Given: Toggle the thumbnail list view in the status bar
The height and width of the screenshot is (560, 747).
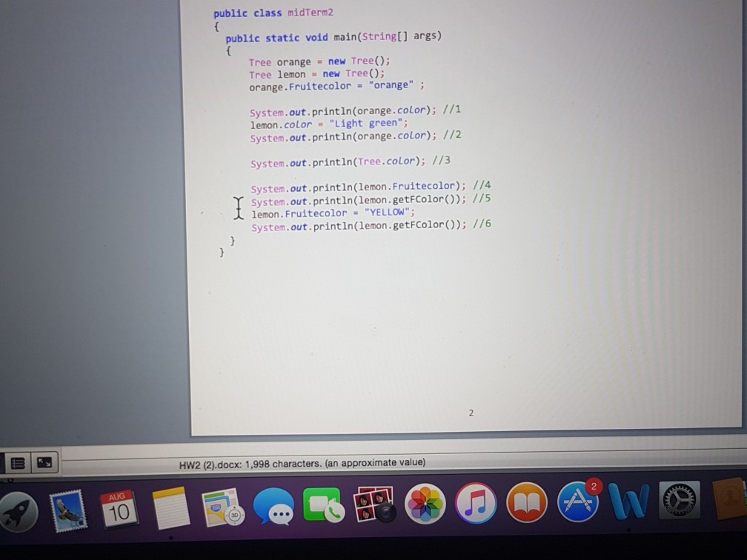Looking at the screenshot, I should [16, 462].
